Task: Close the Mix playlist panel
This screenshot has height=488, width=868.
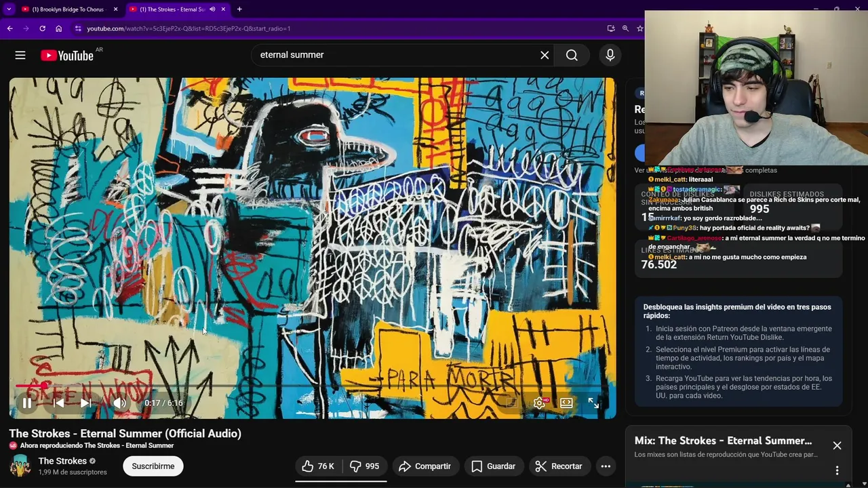Action: (837, 445)
